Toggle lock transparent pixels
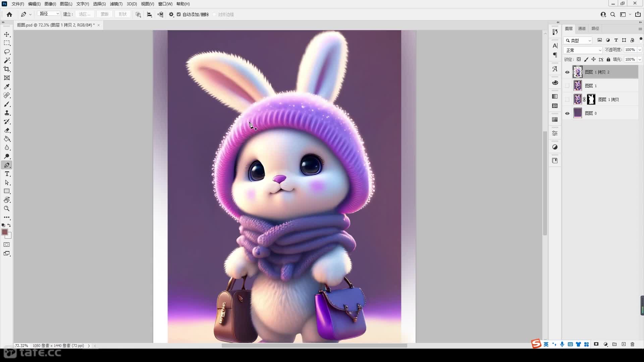 click(579, 59)
